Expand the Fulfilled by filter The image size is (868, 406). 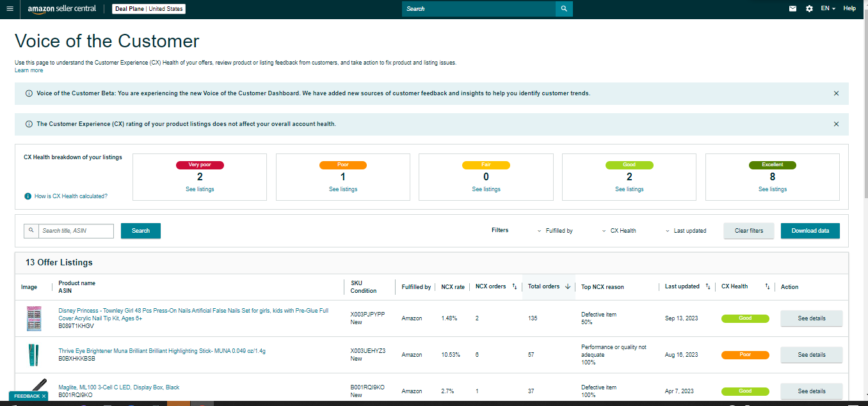point(555,231)
